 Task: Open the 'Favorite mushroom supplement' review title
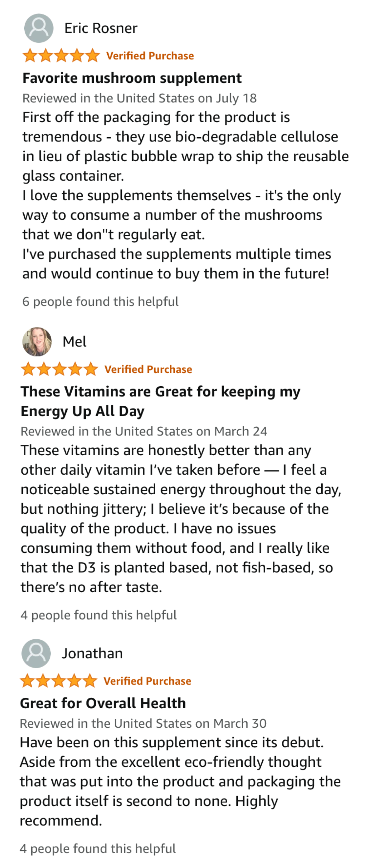(132, 78)
